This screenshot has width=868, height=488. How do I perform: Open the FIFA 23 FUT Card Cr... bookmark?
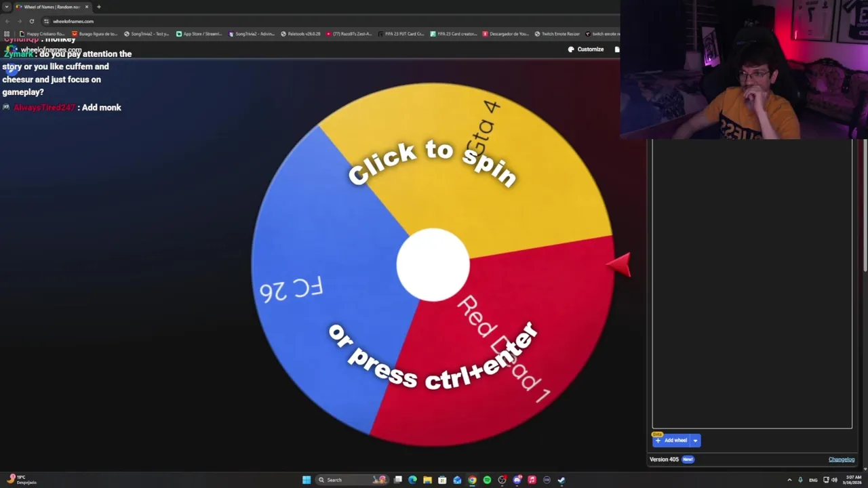point(401,34)
